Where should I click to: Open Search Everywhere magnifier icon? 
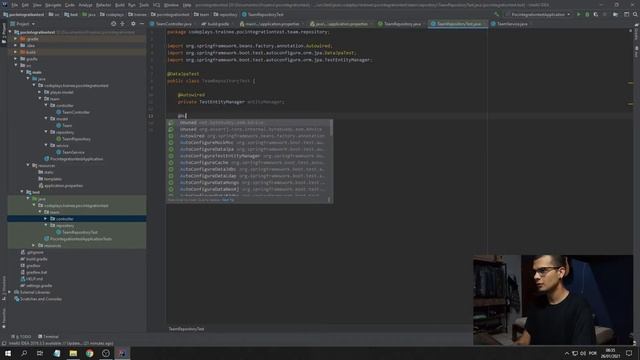(x=635, y=14)
